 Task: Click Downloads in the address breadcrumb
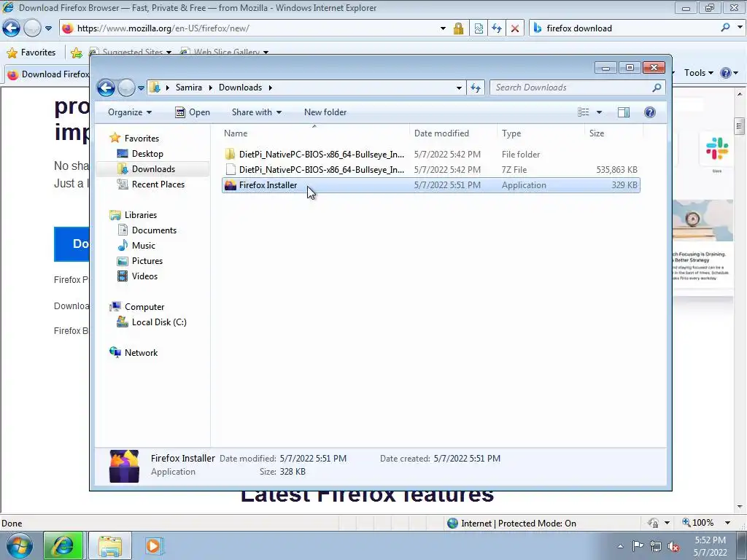(240, 87)
